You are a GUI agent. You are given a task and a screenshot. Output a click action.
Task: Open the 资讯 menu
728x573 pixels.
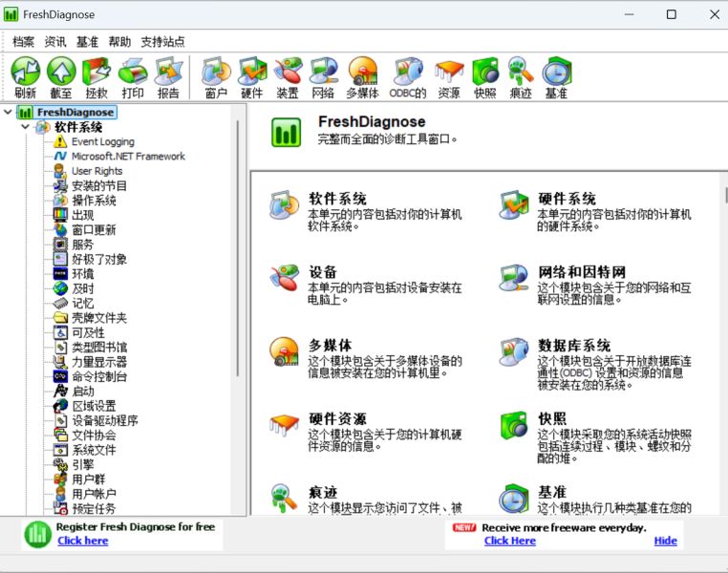[55, 42]
